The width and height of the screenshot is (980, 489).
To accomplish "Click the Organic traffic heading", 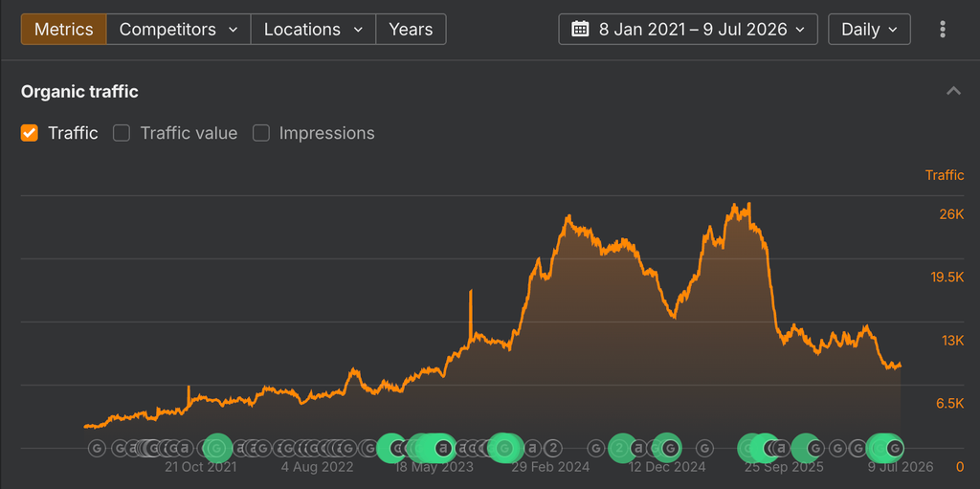I will [x=79, y=92].
